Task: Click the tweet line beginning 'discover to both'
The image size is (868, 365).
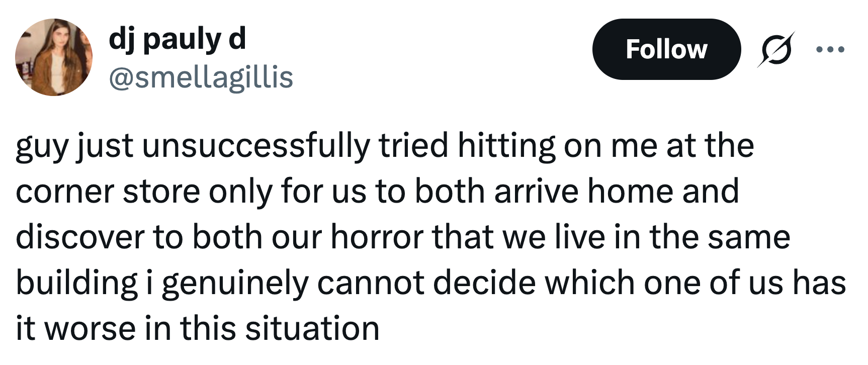Action: tap(403, 237)
